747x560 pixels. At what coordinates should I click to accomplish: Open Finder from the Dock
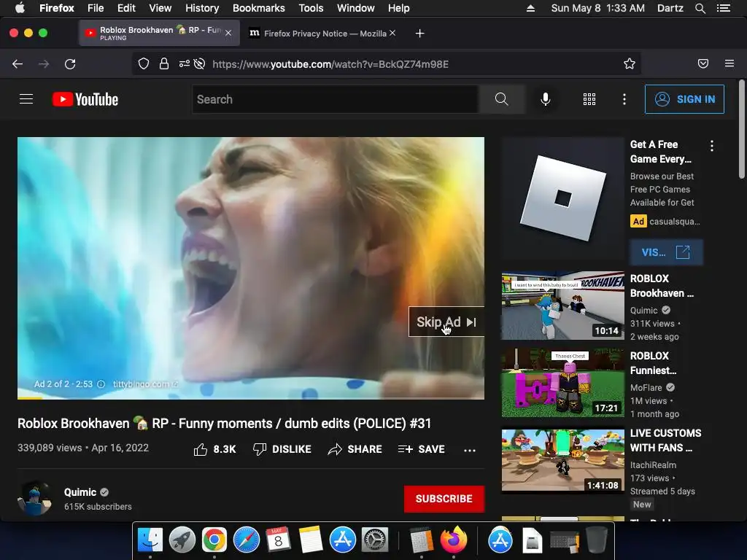(x=150, y=540)
